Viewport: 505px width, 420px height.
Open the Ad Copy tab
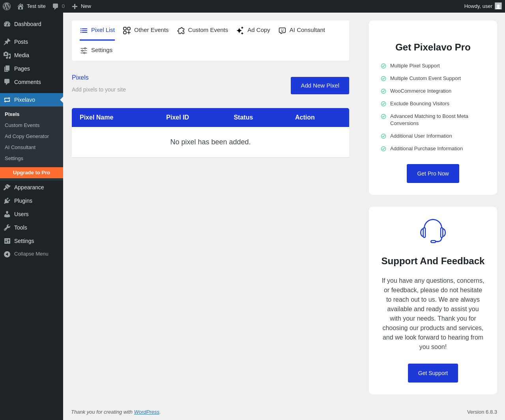(x=253, y=30)
